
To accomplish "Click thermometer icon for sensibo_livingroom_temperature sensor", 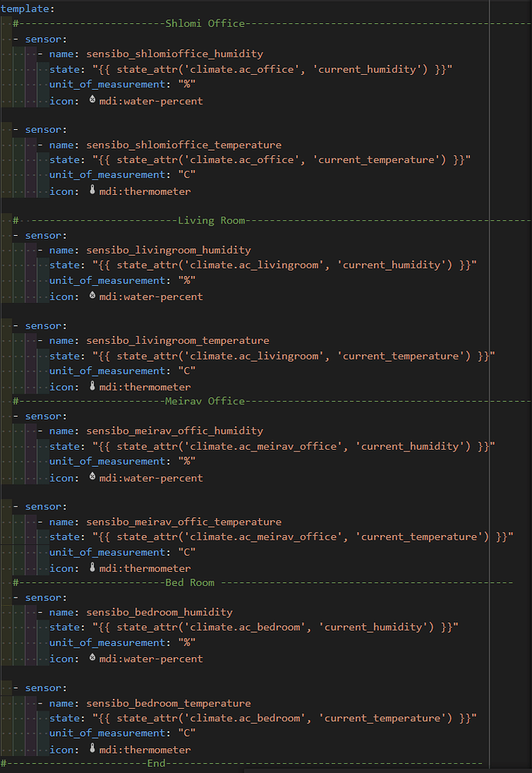I will pyautogui.click(x=93, y=386).
